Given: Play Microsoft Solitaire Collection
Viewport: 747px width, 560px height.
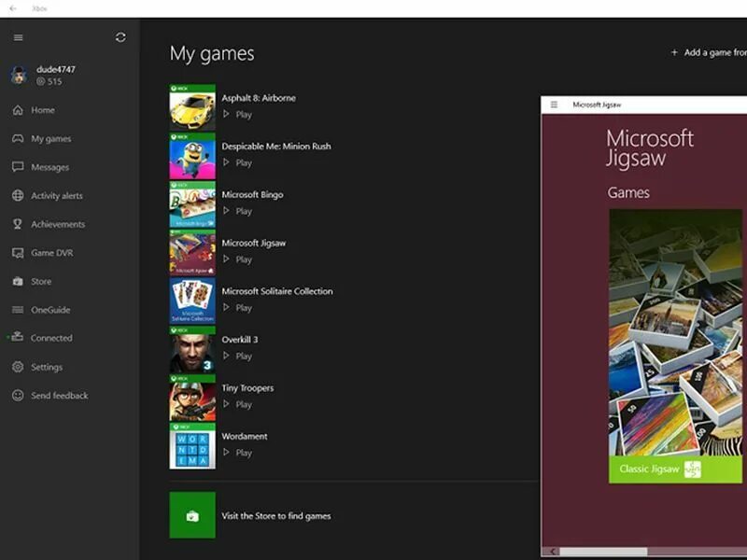Looking at the screenshot, I should (x=237, y=308).
